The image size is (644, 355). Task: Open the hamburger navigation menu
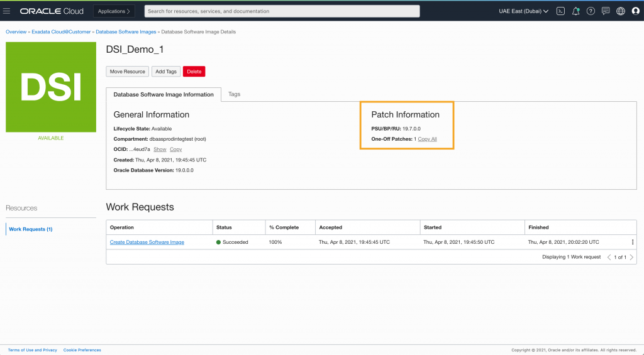click(x=6, y=11)
